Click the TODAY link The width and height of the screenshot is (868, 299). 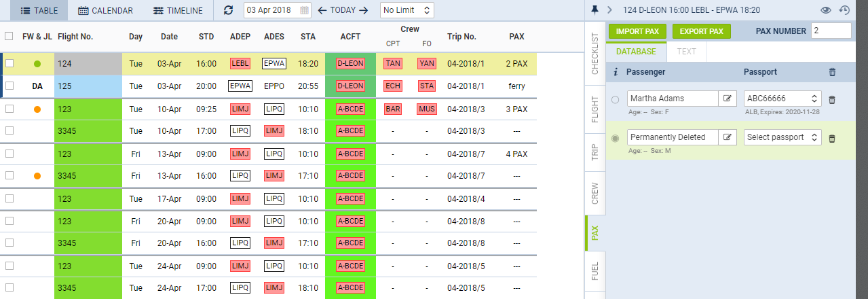tap(343, 10)
